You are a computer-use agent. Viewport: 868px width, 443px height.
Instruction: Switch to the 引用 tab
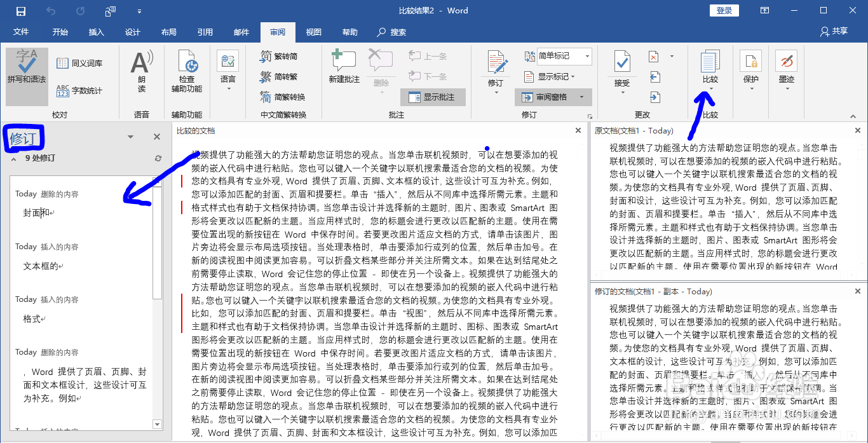tap(205, 32)
